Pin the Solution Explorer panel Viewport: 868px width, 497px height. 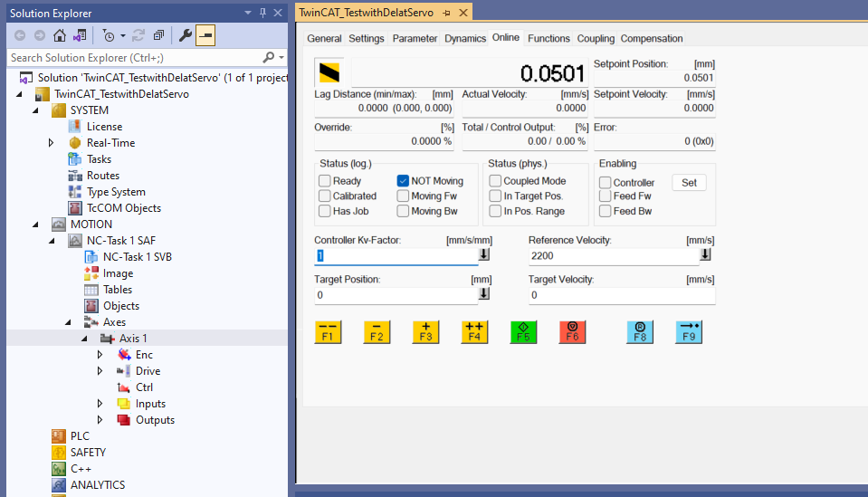(263, 13)
